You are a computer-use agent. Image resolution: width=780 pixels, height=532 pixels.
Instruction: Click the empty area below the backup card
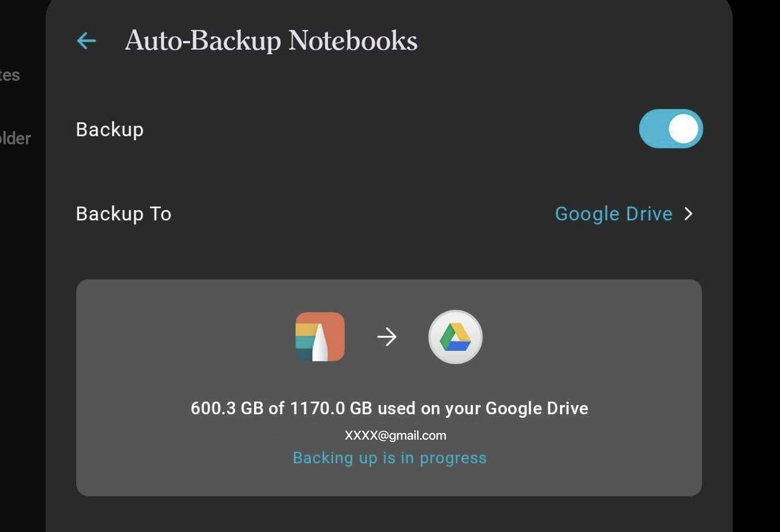point(389,514)
